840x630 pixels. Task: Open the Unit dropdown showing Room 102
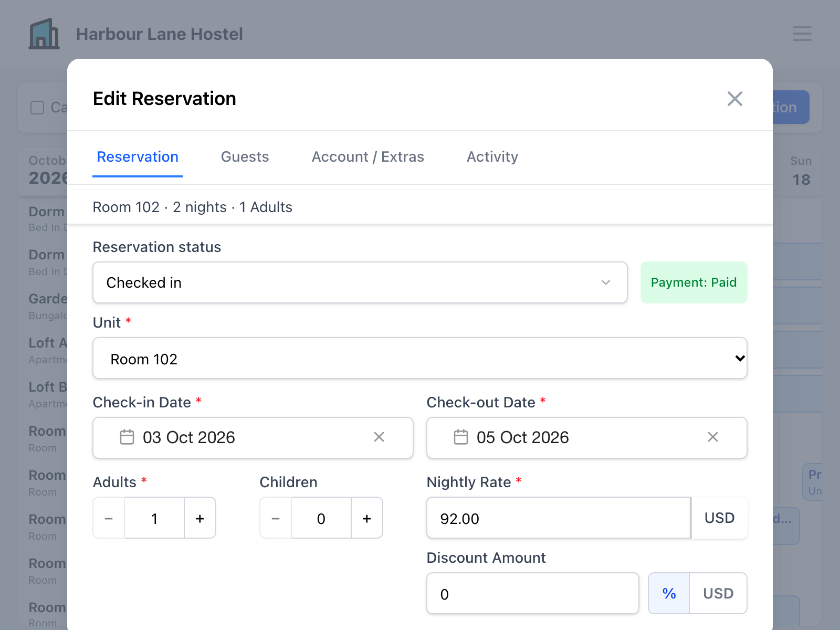420,358
